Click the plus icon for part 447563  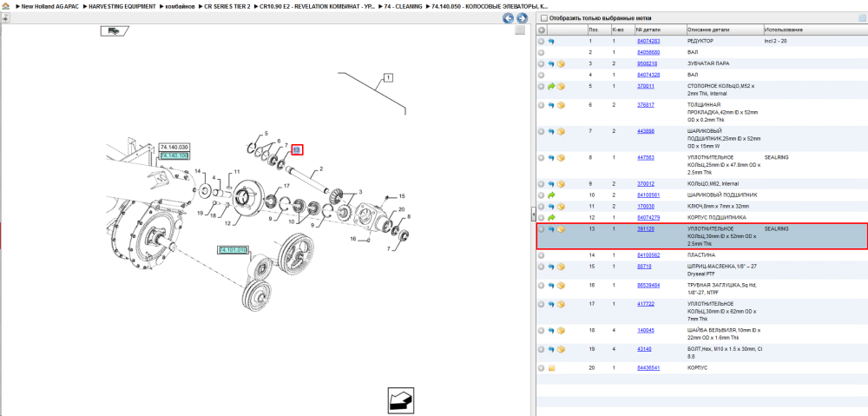pyautogui.click(x=542, y=158)
